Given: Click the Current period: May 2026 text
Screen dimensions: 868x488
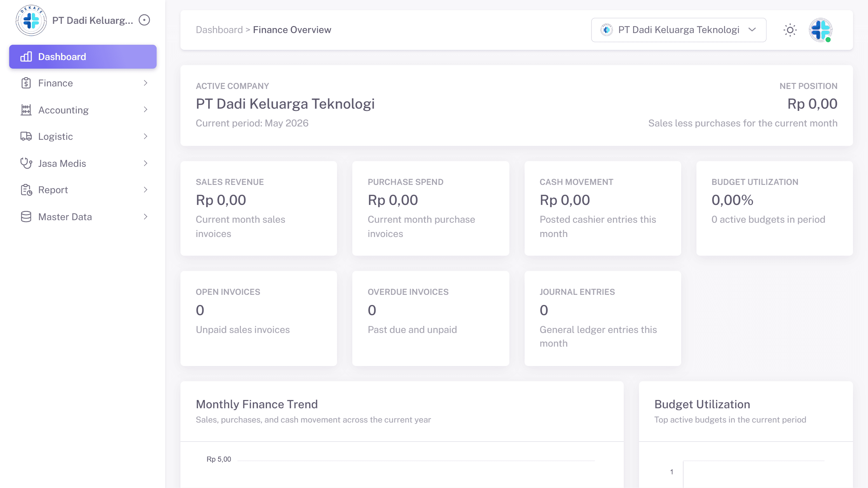Looking at the screenshot, I should 252,123.
